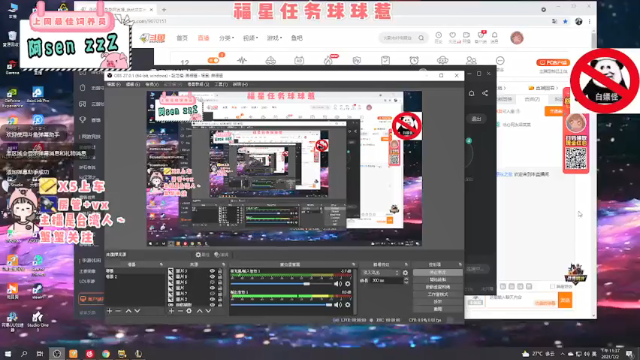Adjust second mixer channel volume slider
The height and width of the screenshot is (360, 640).
pos(281,304)
